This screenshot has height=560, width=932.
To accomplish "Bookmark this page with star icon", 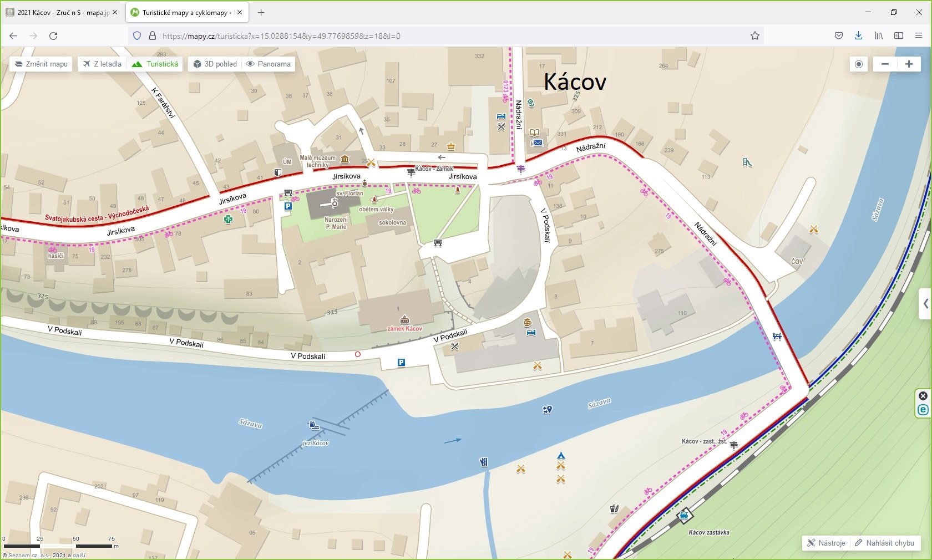I will coord(755,36).
